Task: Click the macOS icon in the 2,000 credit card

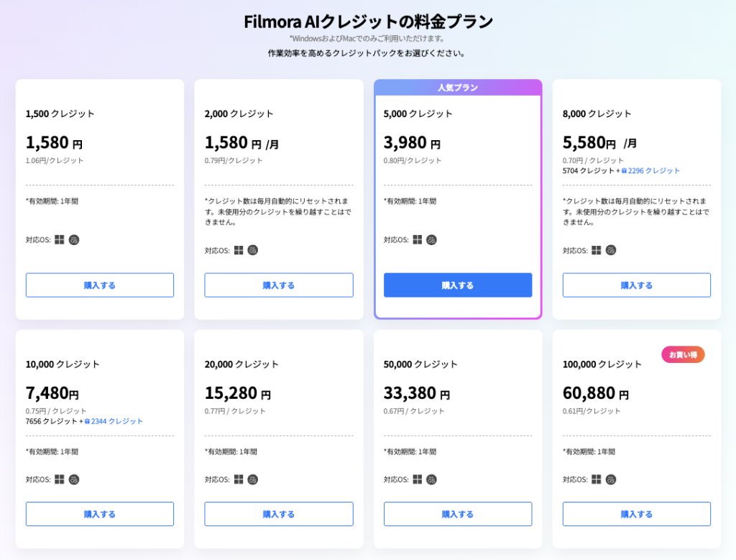Action: coord(252,250)
